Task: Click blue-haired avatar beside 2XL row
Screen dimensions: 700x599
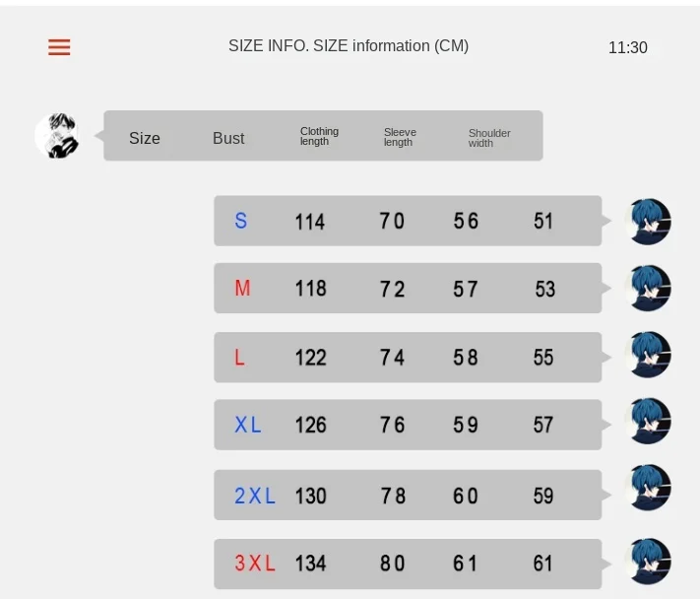Action: (x=648, y=488)
